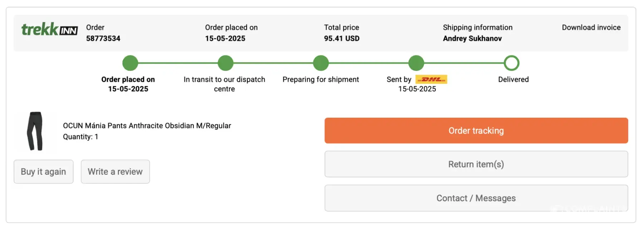644x228 pixels.
Task: Click the Sent by DHL progress dot
Action: [x=416, y=63]
